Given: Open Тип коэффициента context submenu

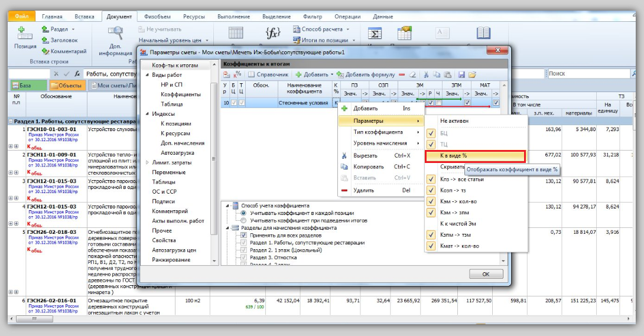Looking at the screenshot, I should tap(381, 132).
